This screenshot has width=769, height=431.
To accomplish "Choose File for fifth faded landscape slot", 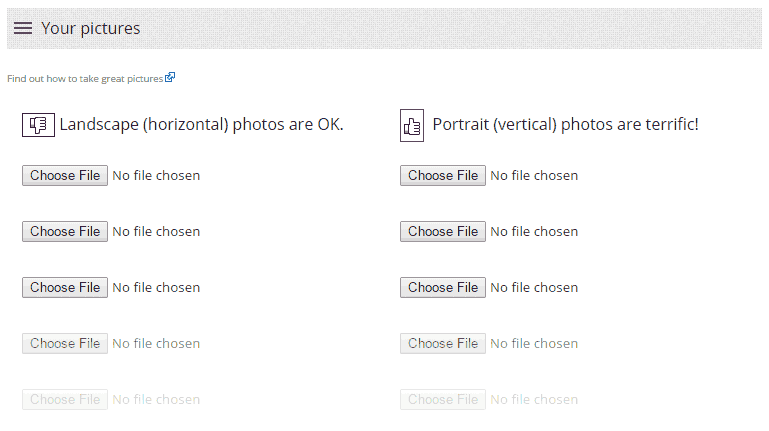I will [65, 400].
